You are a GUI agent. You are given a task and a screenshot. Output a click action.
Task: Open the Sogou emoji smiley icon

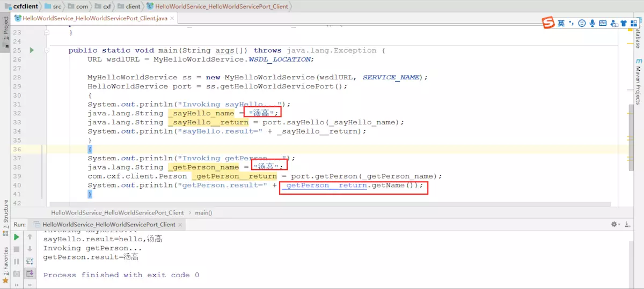(x=582, y=23)
